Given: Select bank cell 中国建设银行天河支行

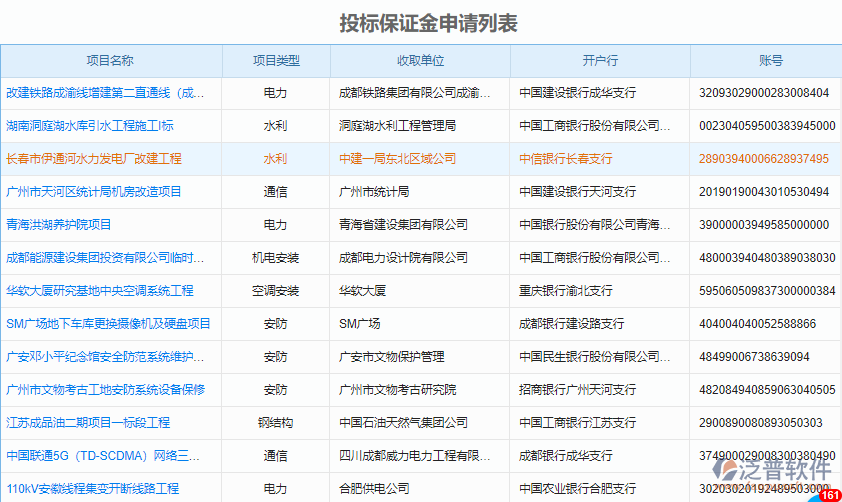Looking at the screenshot, I should [577, 192].
